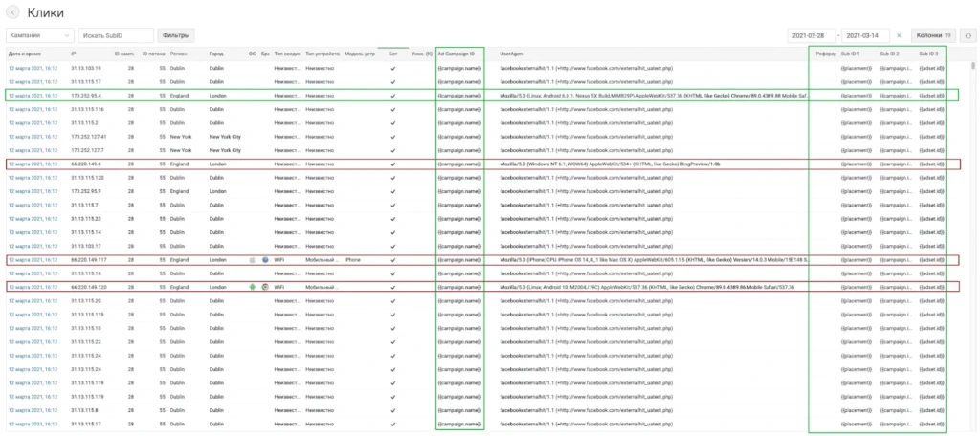
Task: Click the Android OS icon in row 66.220.149.120
Action: pyautogui.click(x=253, y=287)
